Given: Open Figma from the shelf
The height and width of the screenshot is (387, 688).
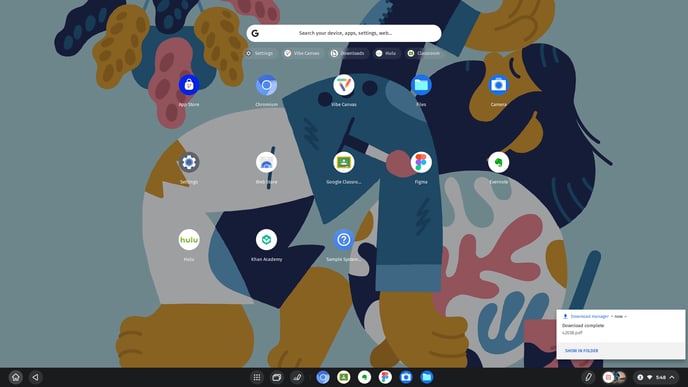Looking at the screenshot, I should [x=385, y=377].
